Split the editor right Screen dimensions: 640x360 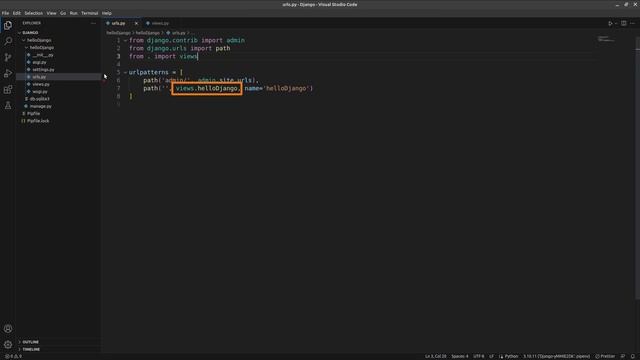pyautogui.click(x=624, y=23)
